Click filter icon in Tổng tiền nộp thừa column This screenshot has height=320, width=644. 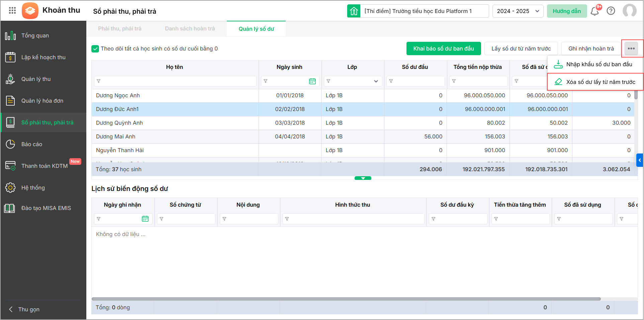(x=454, y=81)
